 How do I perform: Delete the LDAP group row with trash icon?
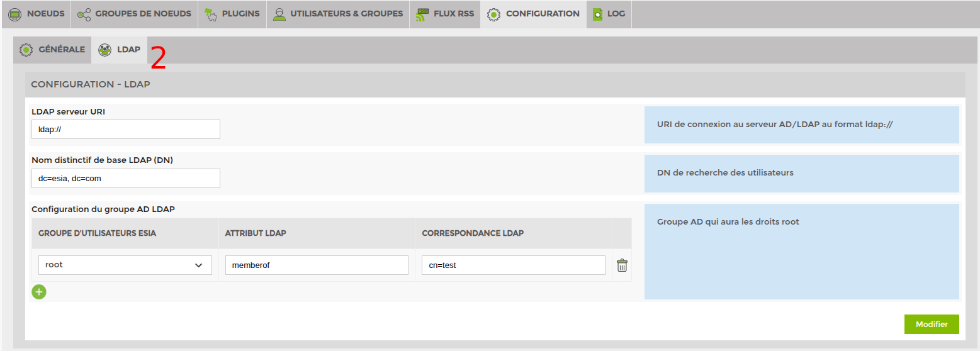pos(622,265)
